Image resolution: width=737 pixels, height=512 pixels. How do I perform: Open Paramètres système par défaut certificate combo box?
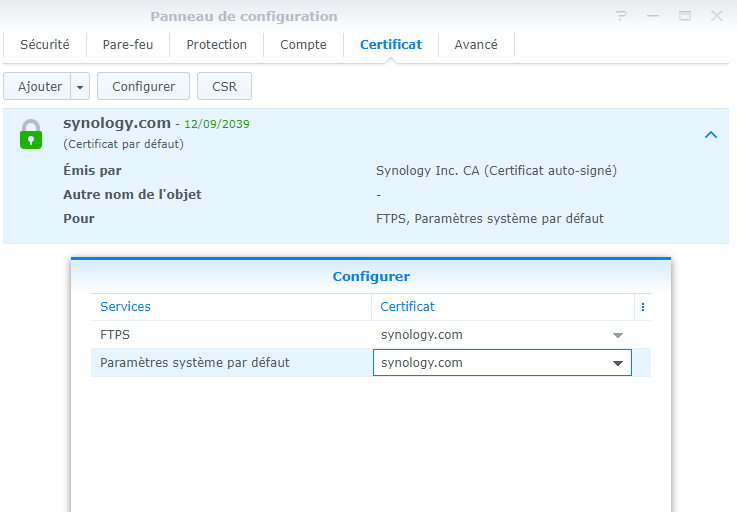pos(502,362)
